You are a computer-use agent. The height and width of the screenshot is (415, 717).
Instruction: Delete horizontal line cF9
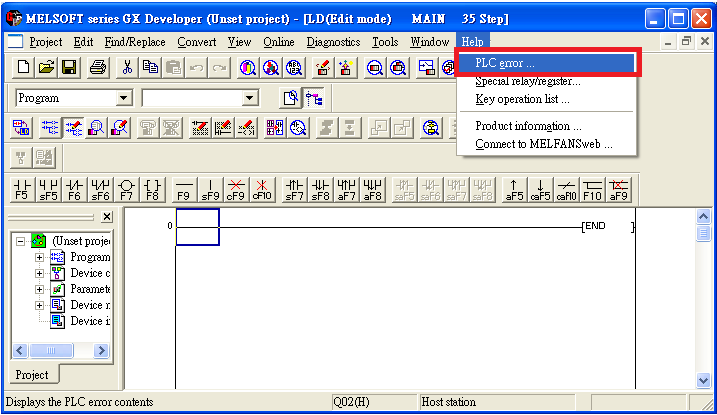click(236, 190)
